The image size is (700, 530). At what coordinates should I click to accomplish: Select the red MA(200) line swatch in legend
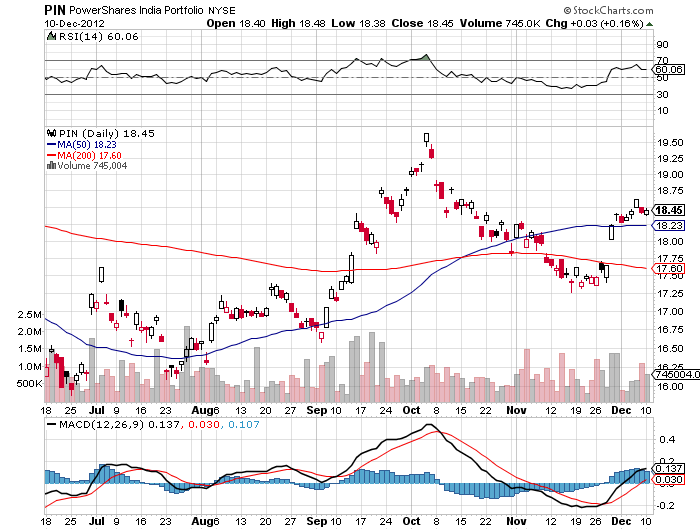click(x=51, y=155)
